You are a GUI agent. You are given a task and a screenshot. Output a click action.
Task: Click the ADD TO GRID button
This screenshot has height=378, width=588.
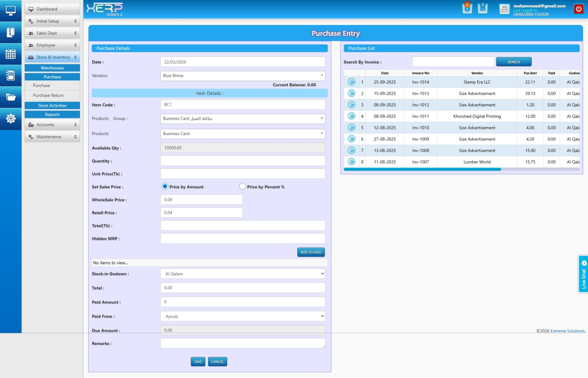click(x=311, y=252)
